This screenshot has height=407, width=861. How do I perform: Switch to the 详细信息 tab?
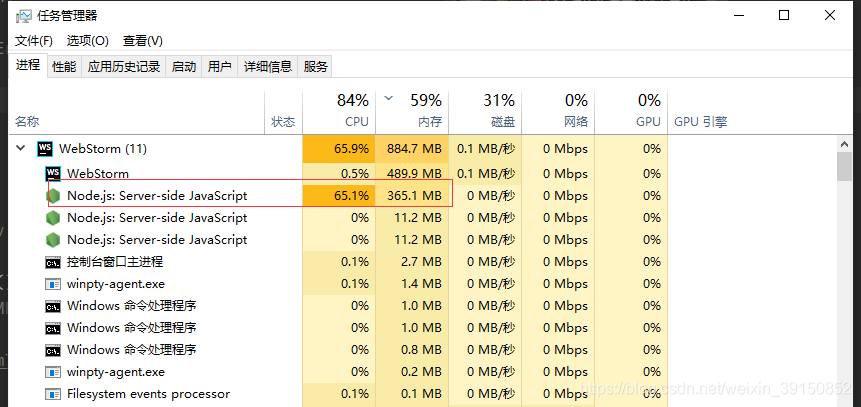(x=268, y=67)
